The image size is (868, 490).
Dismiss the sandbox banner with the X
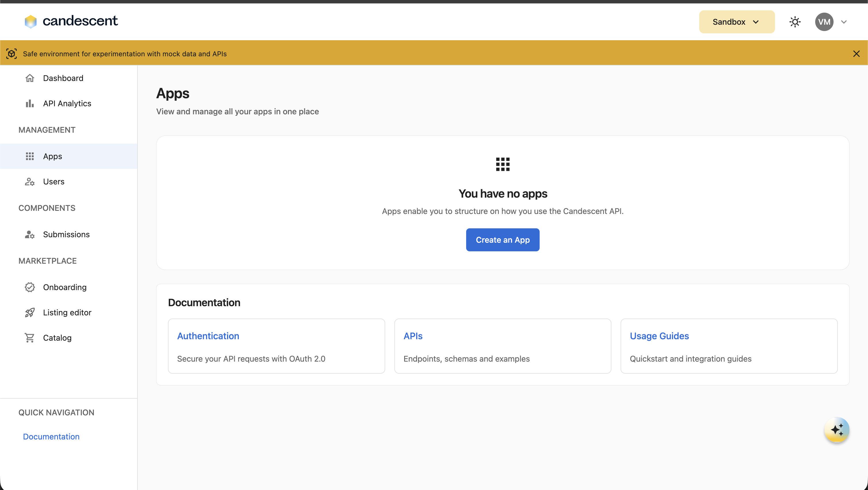pos(856,54)
